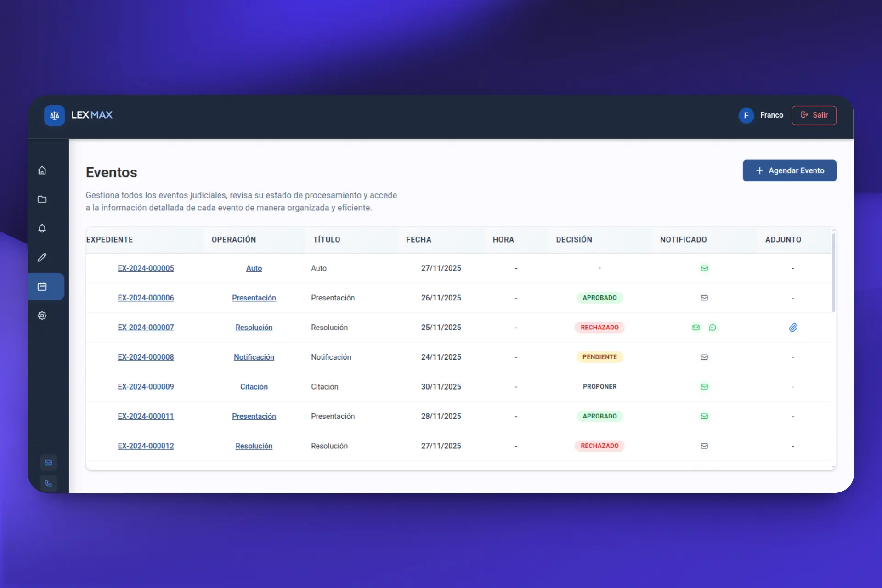The width and height of the screenshot is (882, 588).
Task: Click the green email icon for EX-2024-000007
Action: pyautogui.click(x=696, y=328)
